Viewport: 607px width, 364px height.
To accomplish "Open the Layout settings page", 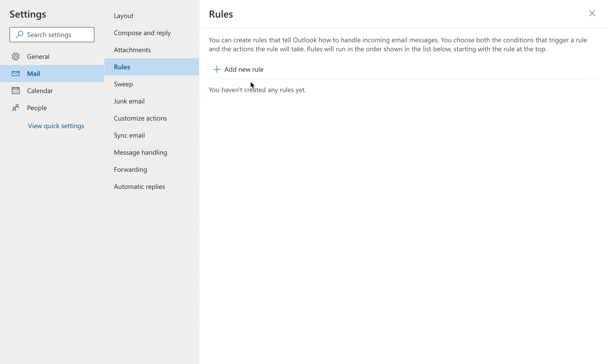I will pyautogui.click(x=124, y=16).
